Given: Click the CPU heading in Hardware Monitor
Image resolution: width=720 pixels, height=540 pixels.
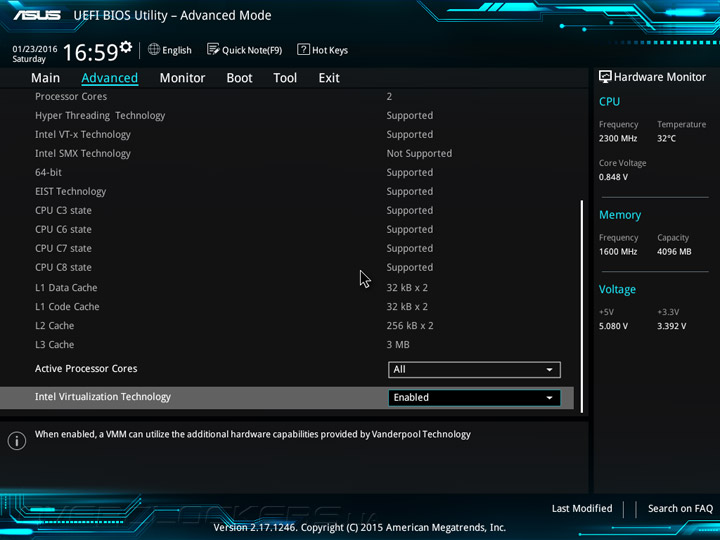Looking at the screenshot, I should (x=609, y=101).
